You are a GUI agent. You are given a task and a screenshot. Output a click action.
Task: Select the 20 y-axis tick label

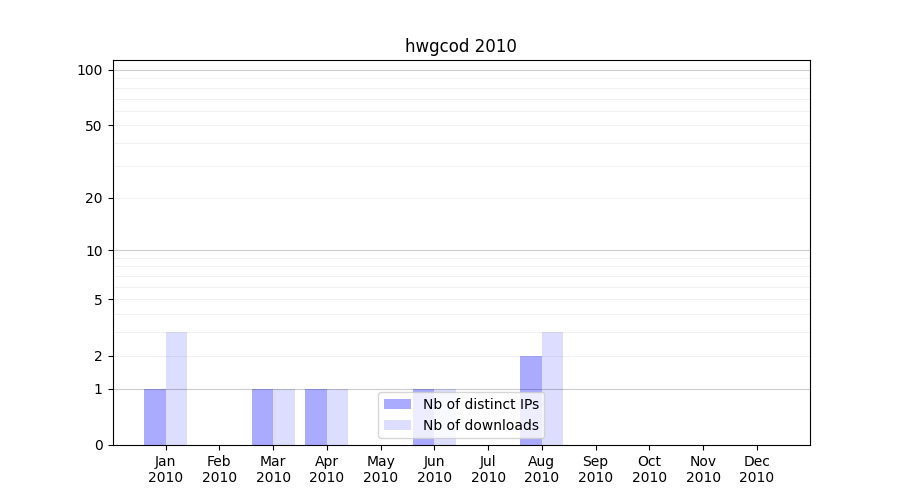[94, 198]
